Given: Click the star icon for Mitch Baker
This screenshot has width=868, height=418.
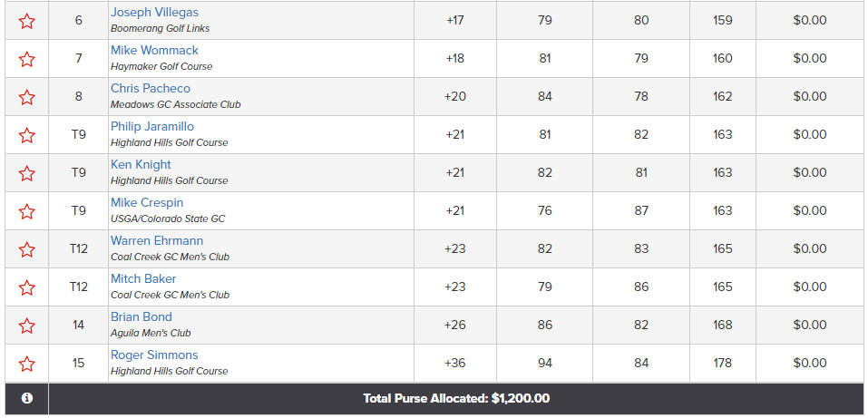Looking at the screenshot, I should click(x=26, y=287).
